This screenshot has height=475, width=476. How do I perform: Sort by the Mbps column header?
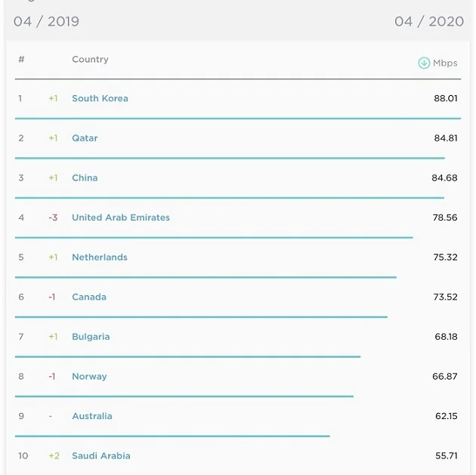click(445, 63)
